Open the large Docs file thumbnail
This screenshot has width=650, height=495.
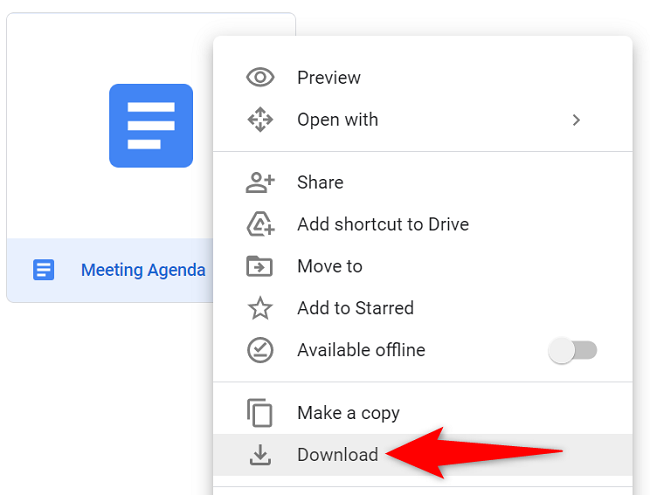[151, 126]
